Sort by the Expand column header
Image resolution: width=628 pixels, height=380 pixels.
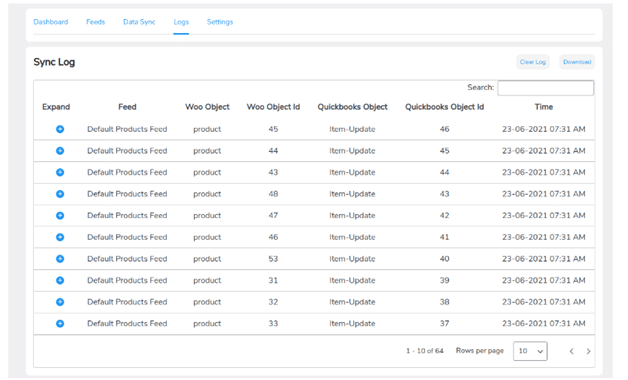tap(56, 107)
